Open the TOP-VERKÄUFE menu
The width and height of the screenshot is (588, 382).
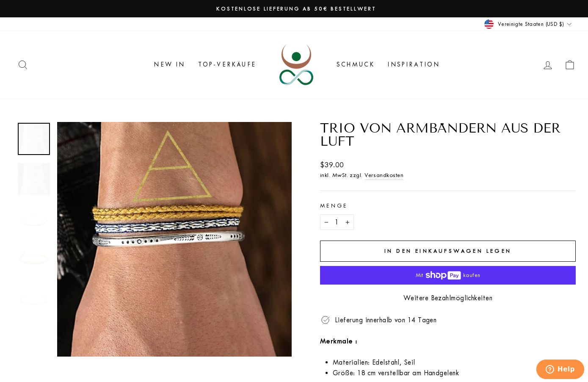[x=227, y=64]
